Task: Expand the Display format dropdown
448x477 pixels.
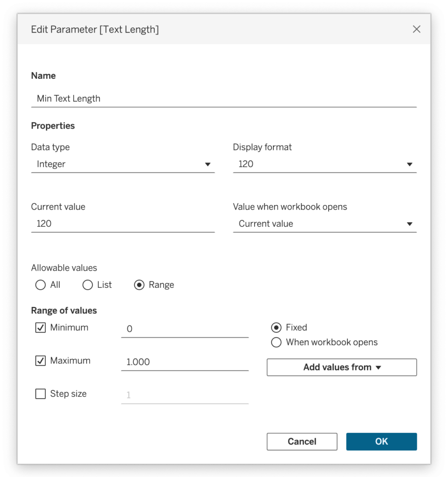Action: point(325,164)
